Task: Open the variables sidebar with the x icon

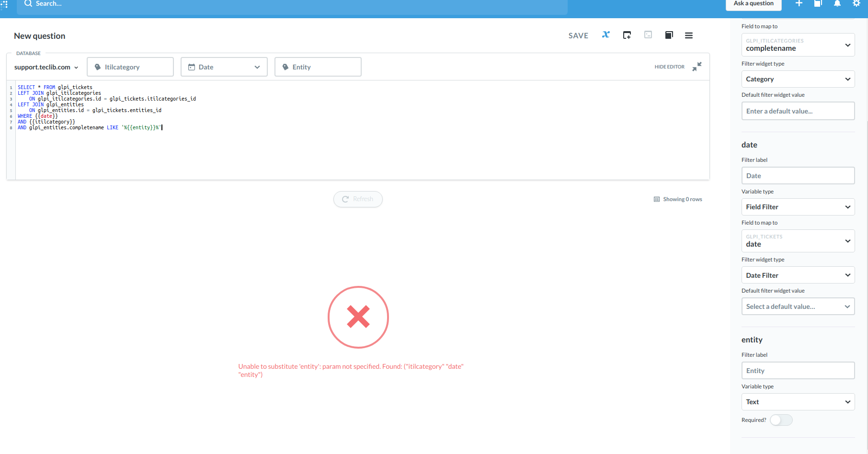Action: 605,34
